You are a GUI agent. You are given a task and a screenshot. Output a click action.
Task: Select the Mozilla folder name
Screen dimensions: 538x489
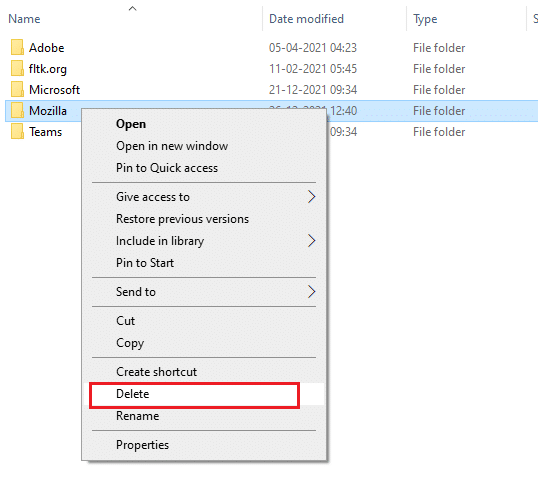[x=48, y=111]
